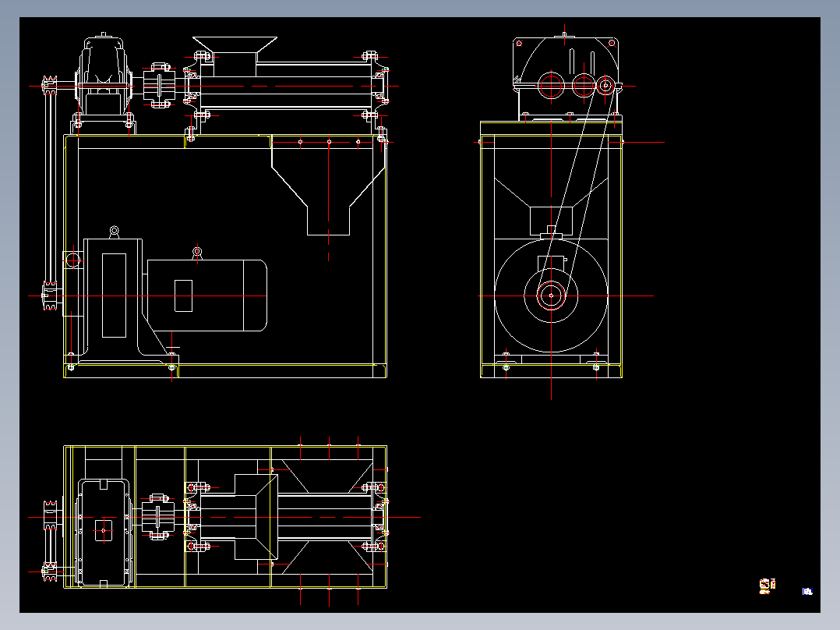Select the lifting eye on the motor
The width and height of the screenshot is (840, 630).
tap(197, 252)
